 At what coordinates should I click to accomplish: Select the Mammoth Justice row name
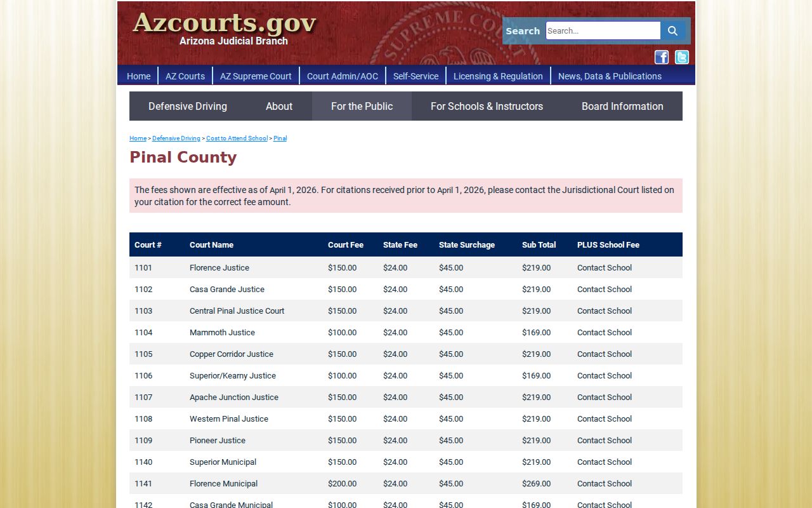coord(222,333)
